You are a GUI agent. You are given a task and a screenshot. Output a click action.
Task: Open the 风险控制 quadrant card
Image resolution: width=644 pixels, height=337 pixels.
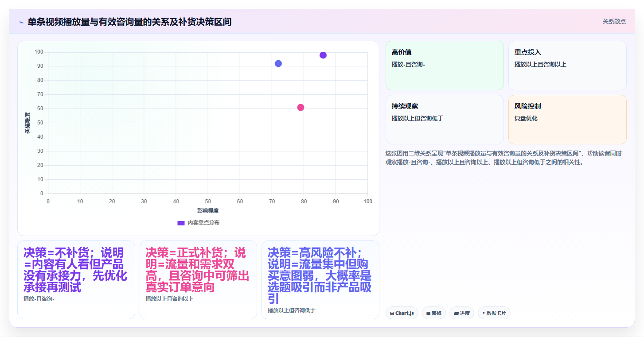[567, 120]
